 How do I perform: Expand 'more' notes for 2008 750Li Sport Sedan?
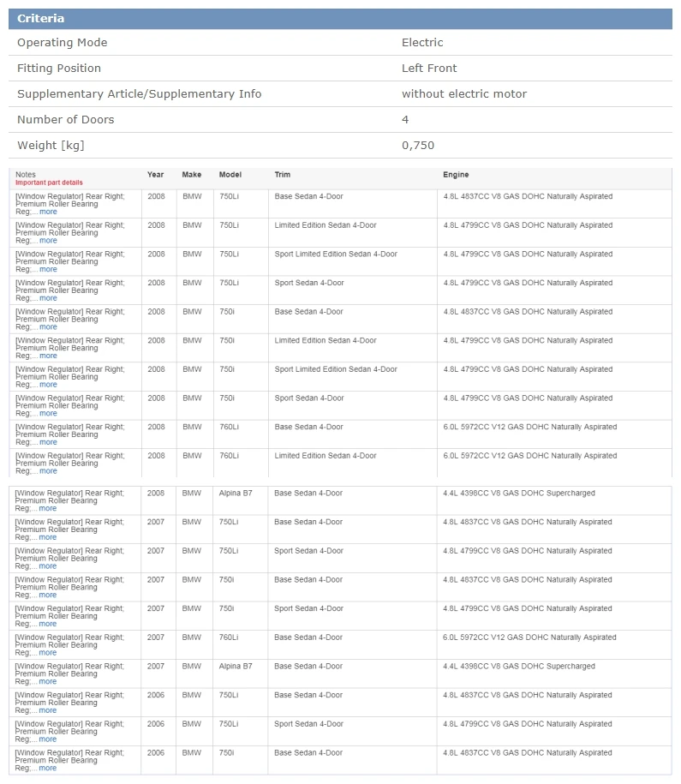tap(48, 298)
